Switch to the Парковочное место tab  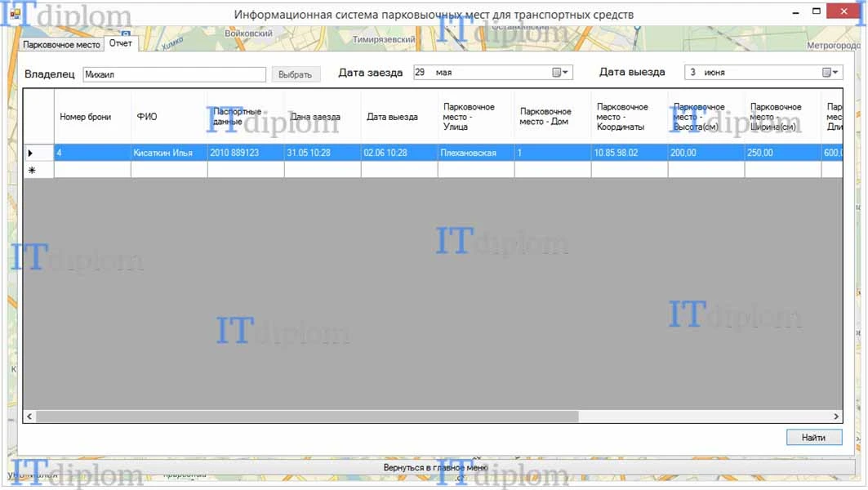[x=61, y=44]
